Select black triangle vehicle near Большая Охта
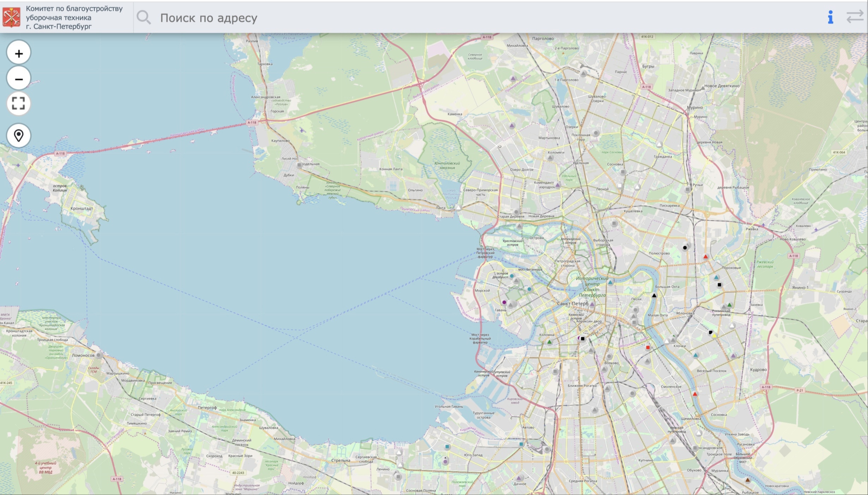Image resolution: width=868 pixels, height=495 pixels. [654, 296]
